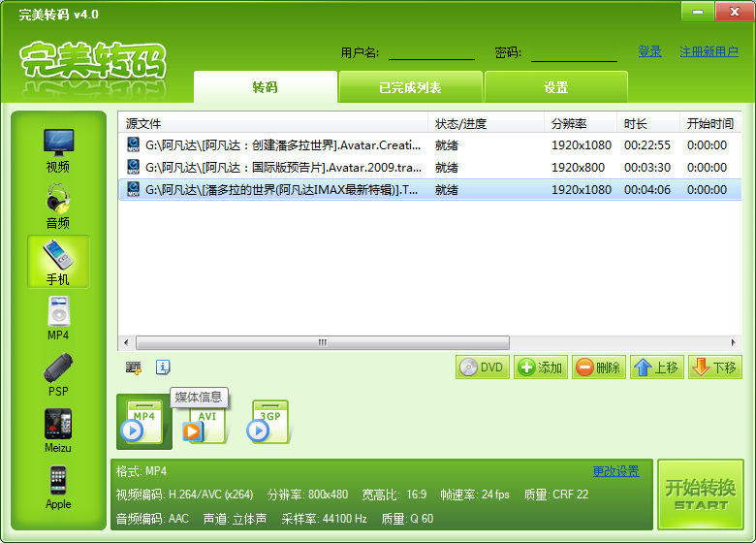Start conversion with 开始转换 START button
This screenshot has width=756, height=543.
point(701,495)
